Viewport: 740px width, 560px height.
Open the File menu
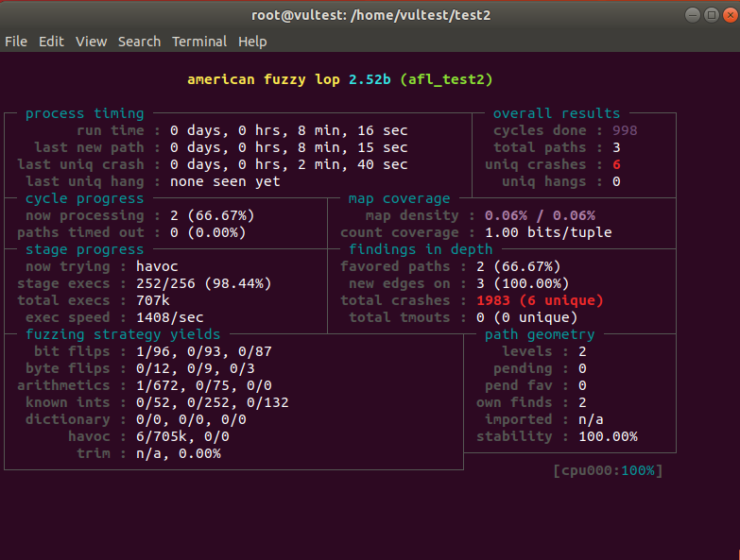pos(16,42)
